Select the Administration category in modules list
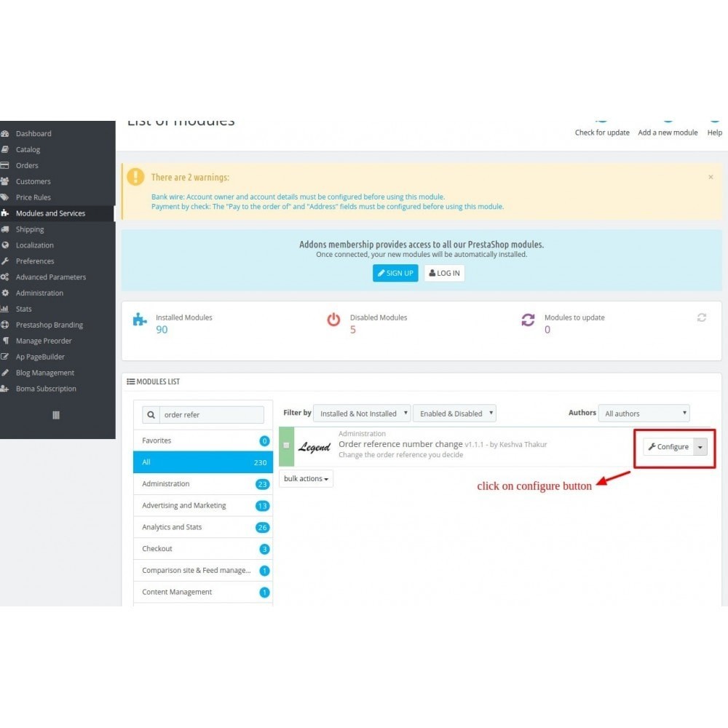 pyautogui.click(x=203, y=484)
